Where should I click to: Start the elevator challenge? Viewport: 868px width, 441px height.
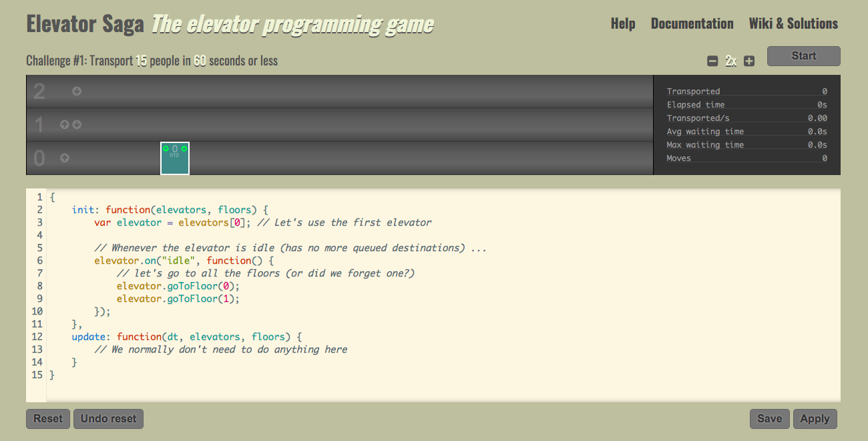pyautogui.click(x=804, y=56)
